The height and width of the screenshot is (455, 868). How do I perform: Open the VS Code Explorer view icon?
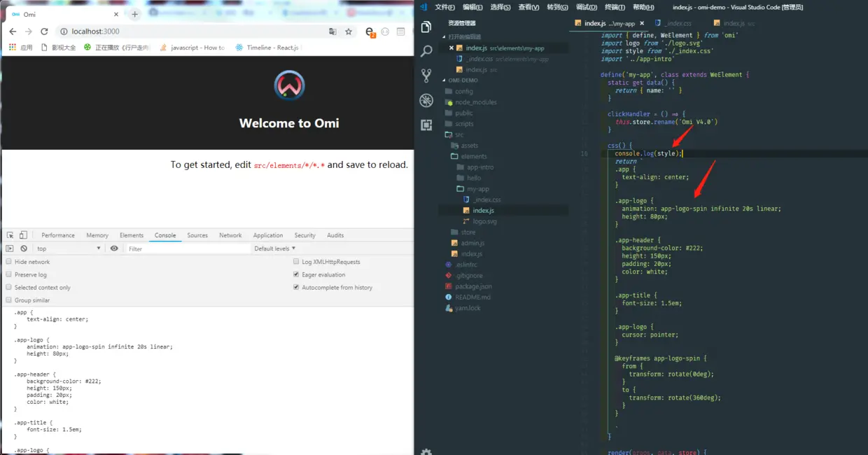click(426, 27)
